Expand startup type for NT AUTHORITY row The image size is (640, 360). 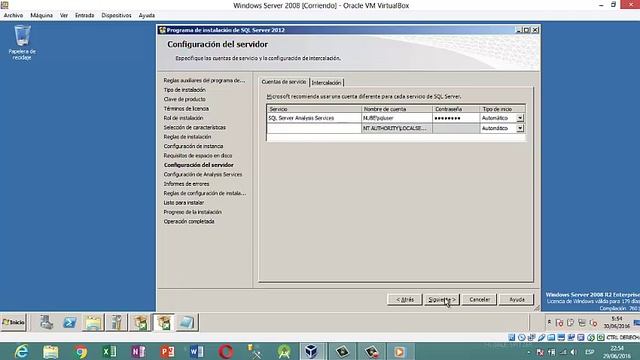[520, 128]
